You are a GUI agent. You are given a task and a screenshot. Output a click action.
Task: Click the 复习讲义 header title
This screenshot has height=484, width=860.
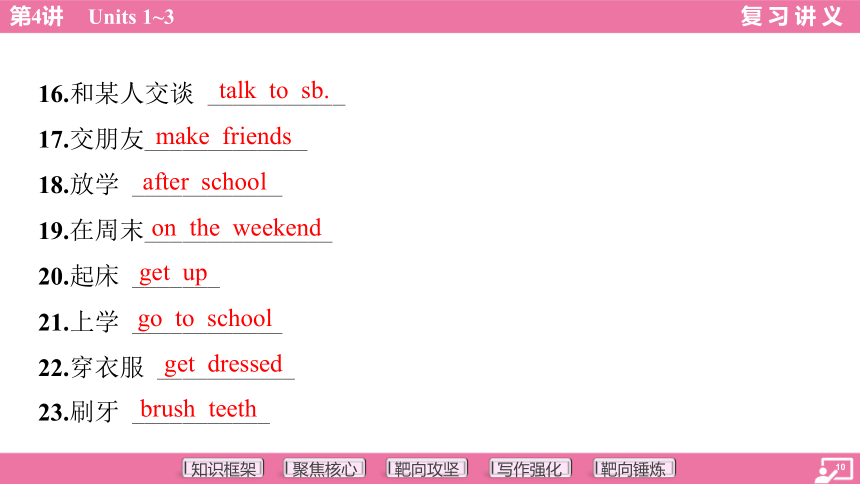[791, 16]
